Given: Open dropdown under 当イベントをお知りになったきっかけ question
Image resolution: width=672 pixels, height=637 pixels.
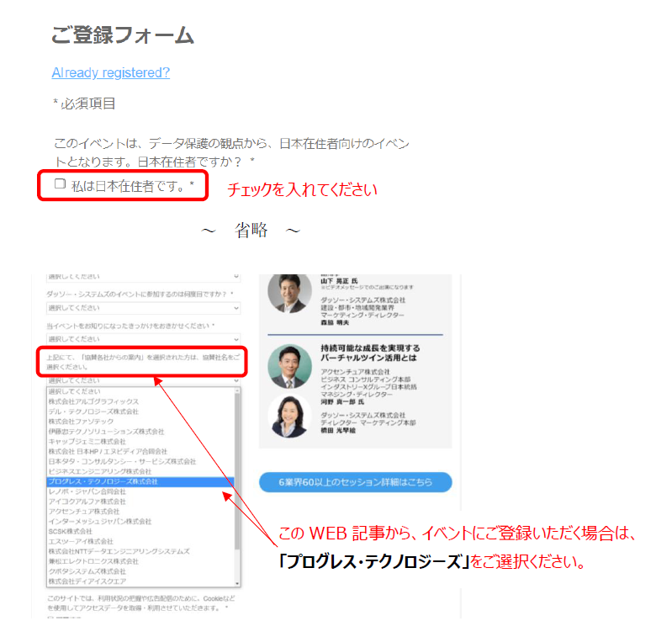Looking at the screenshot, I should point(143,338).
